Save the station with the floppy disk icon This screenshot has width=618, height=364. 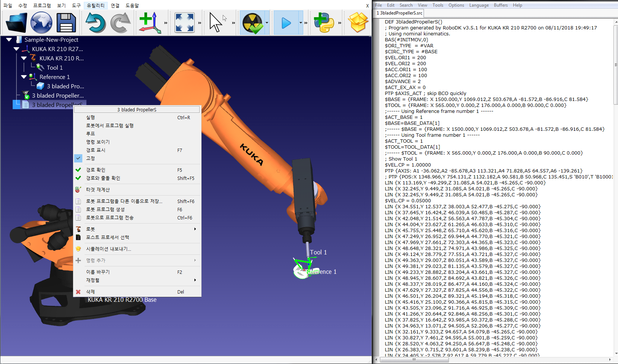coord(66,23)
